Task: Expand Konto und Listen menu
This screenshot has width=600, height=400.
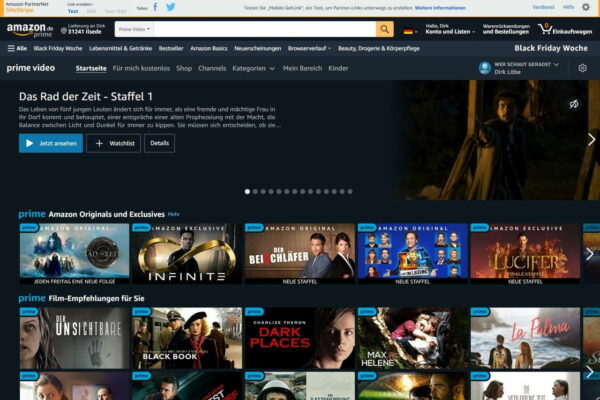Action: [450, 29]
